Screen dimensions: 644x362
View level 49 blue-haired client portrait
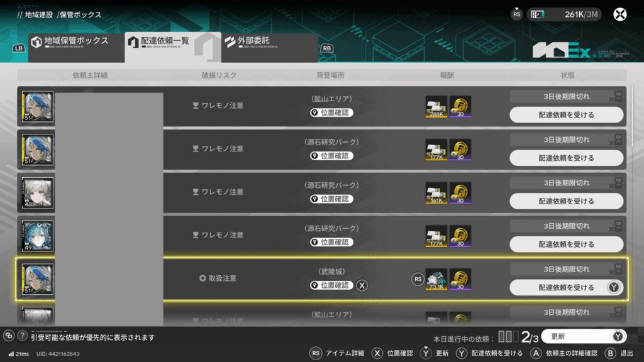(x=37, y=236)
